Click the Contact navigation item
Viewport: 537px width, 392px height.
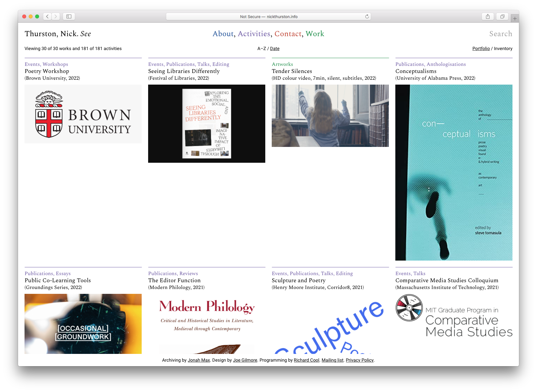[288, 34]
